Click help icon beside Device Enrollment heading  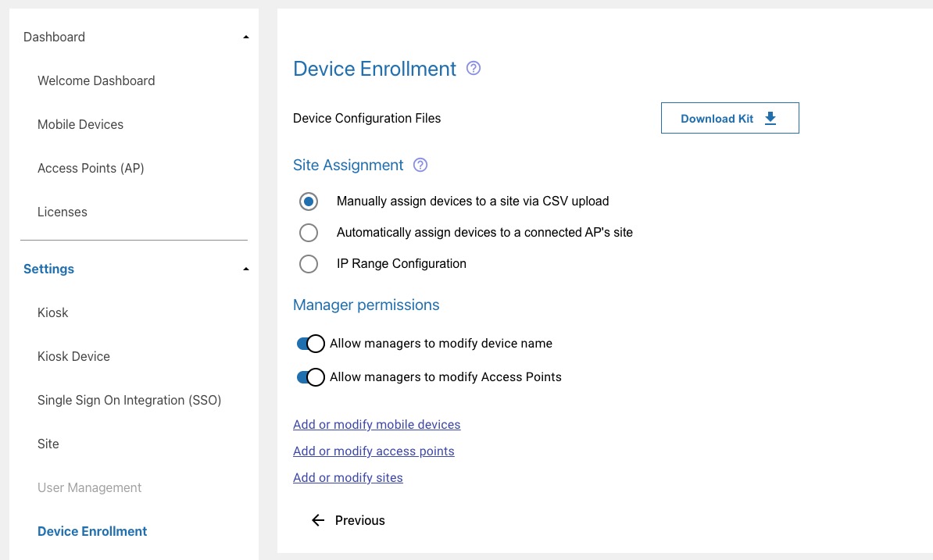pos(473,69)
